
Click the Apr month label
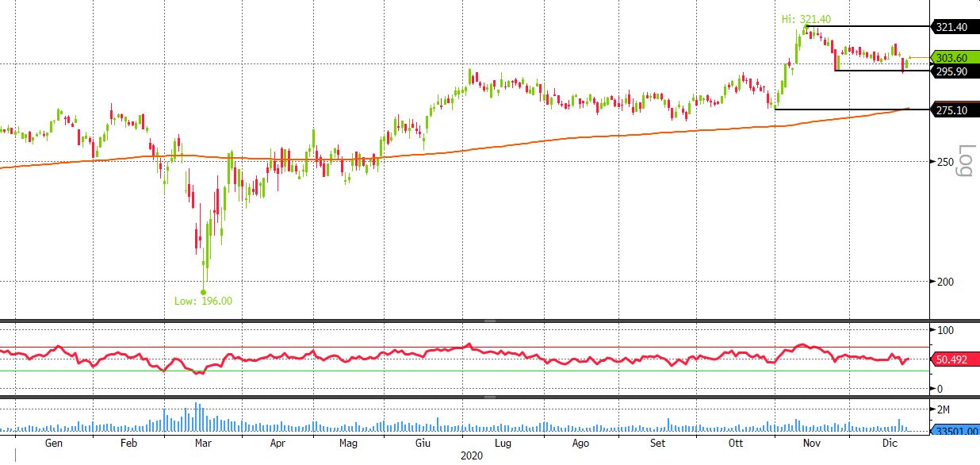pyautogui.click(x=278, y=444)
